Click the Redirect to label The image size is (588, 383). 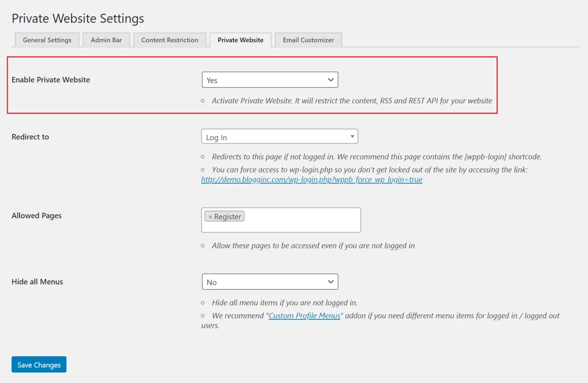30,137
